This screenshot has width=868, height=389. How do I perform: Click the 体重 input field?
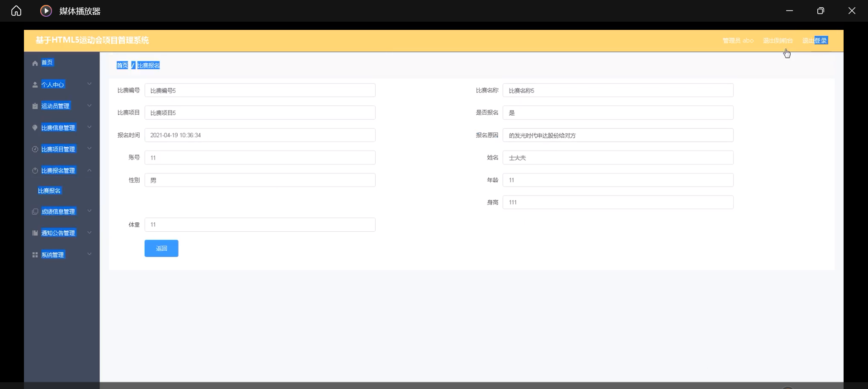[260, 225]
